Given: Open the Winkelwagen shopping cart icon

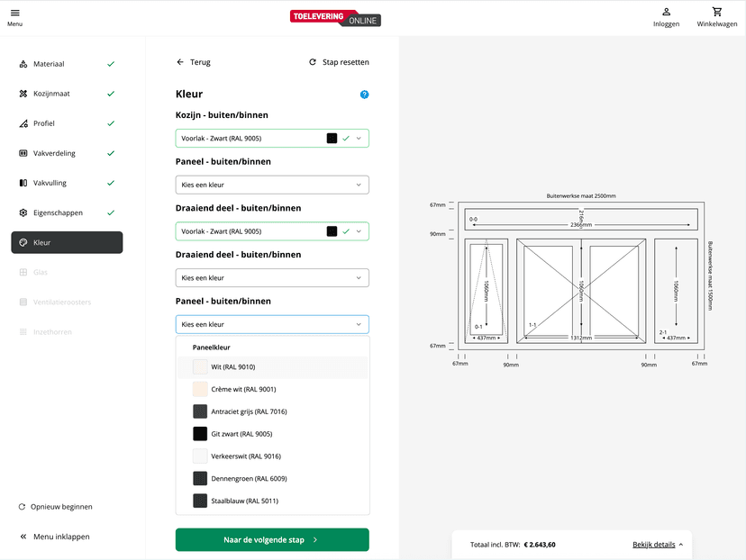Looking at the screenshot, I should (x=716, y=13).
